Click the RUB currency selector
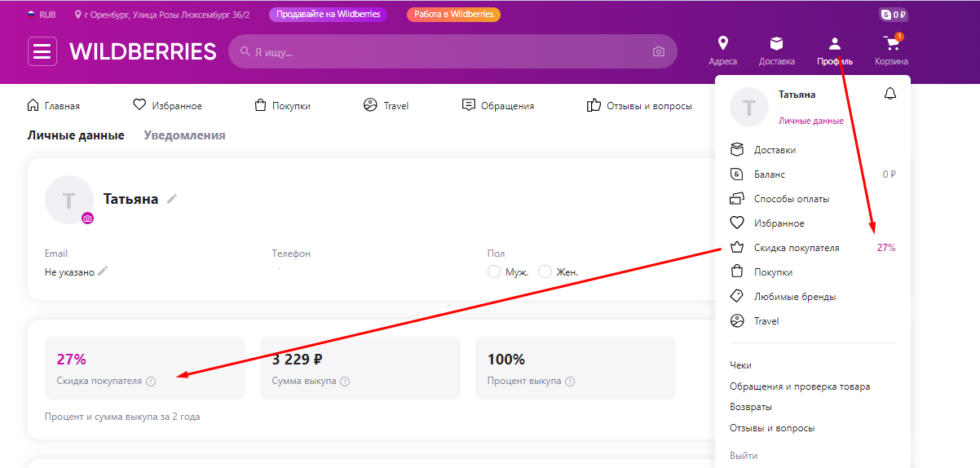Viewport: 980px width, 468px height. coord(42,15)
